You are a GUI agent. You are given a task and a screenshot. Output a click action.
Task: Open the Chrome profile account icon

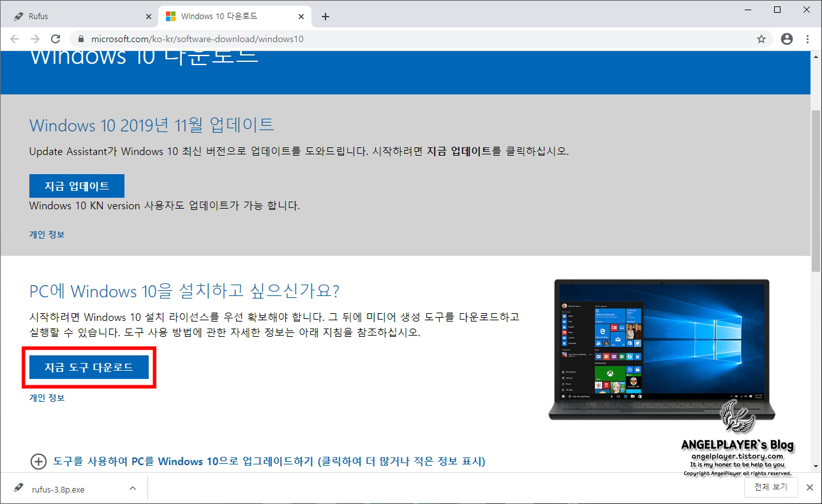click(x=787, y=39)
